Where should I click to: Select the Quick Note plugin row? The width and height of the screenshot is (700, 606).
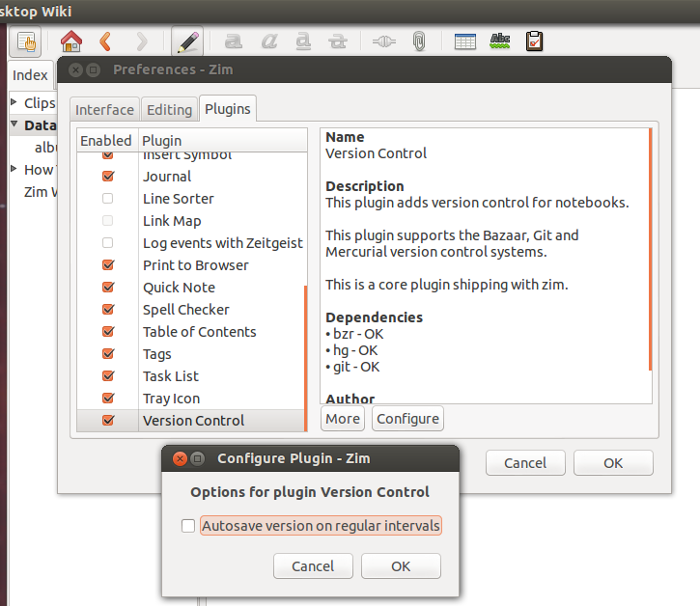point(190,287)
